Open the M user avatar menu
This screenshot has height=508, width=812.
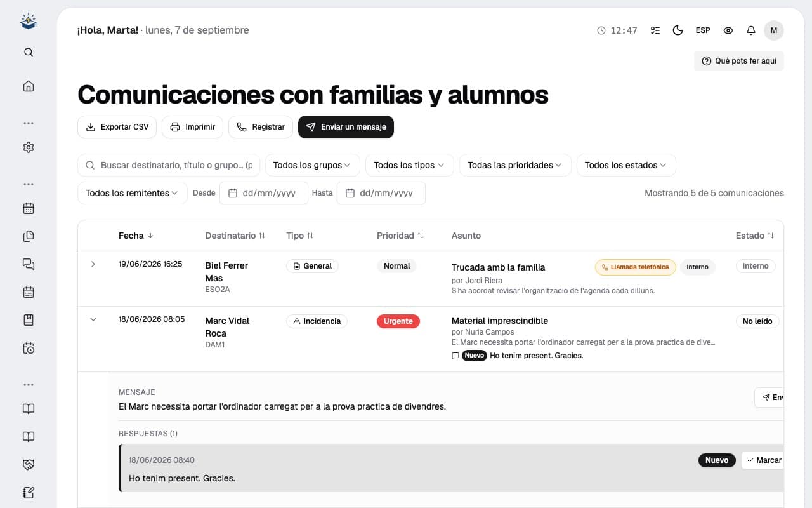pyautogui.click(x=774, y=30)
